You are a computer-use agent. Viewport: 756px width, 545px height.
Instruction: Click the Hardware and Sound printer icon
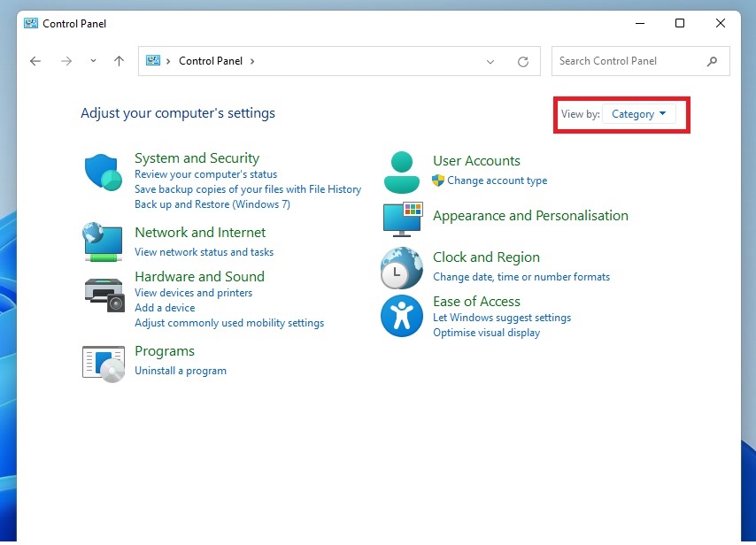point(104,294)
